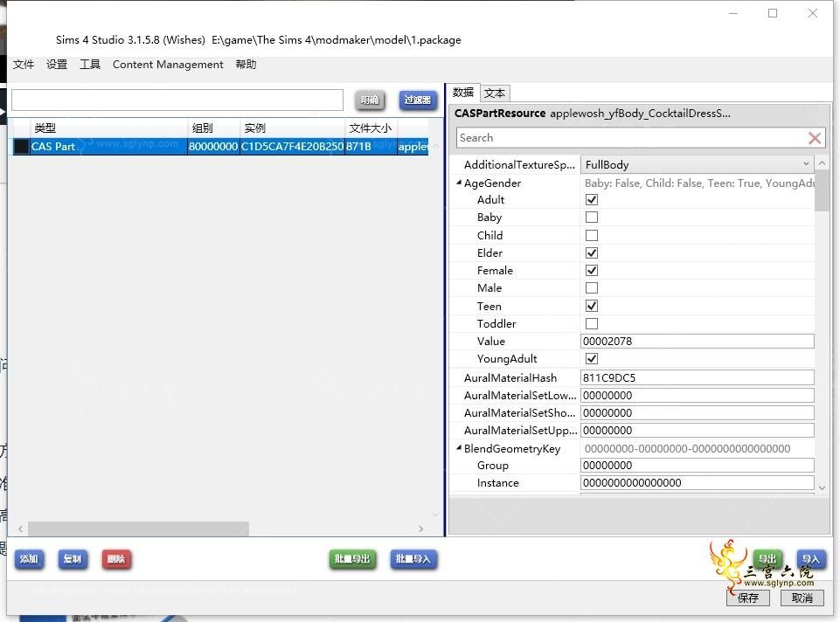This screenshot has height=622, width=840.
Task: Click the 取消 cancel button
Action: click(802, 598)
